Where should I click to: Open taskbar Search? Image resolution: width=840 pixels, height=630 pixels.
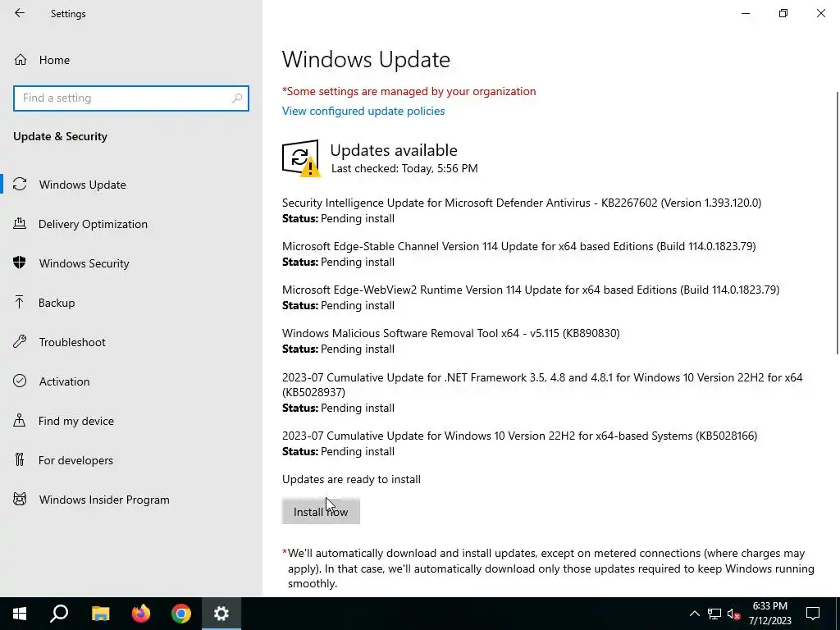[x=59, y=614]
